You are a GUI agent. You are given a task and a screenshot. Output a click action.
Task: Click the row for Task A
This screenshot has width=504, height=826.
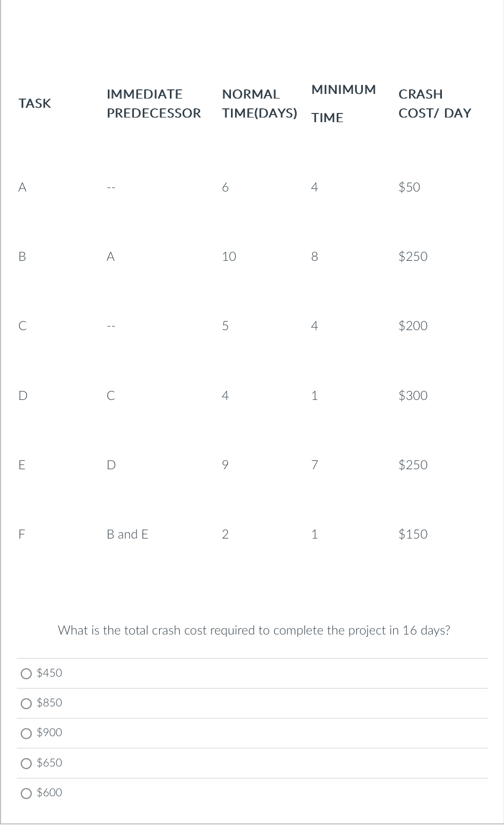pyautogui.click(x=22, y=187)
